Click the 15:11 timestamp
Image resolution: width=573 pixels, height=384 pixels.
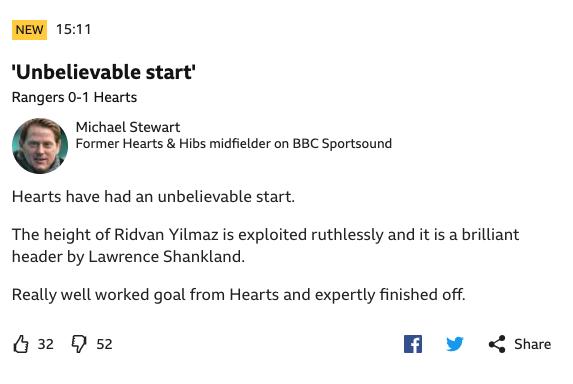pos(73,30)
